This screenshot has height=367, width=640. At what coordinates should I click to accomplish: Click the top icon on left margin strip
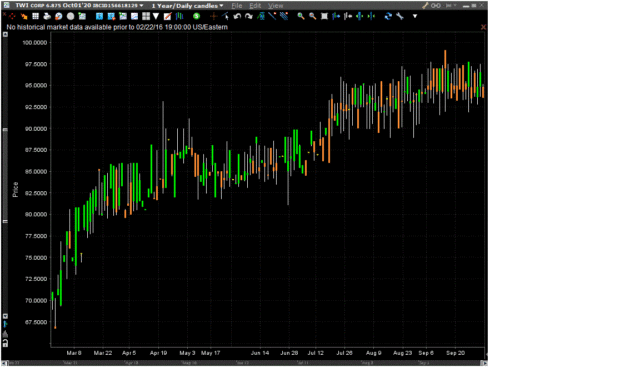click(5, 35)
